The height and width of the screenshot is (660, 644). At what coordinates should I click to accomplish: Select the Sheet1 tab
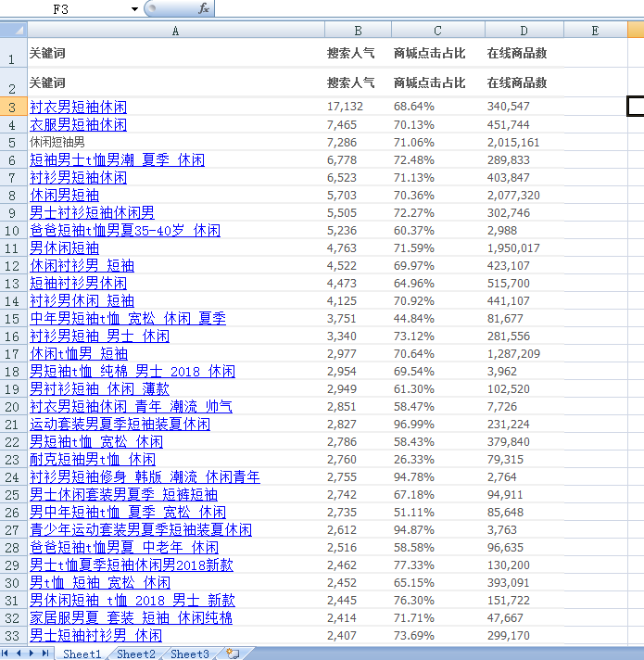[x=82, y=654]
